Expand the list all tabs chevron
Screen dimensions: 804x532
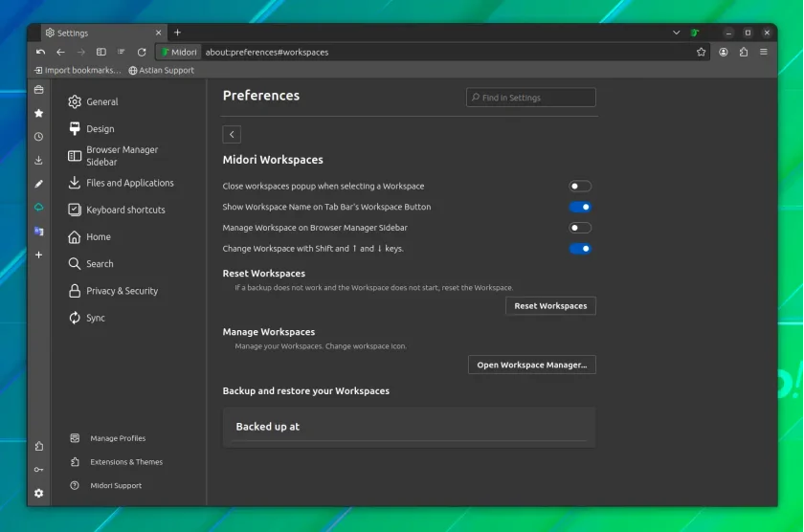point(676,33)
